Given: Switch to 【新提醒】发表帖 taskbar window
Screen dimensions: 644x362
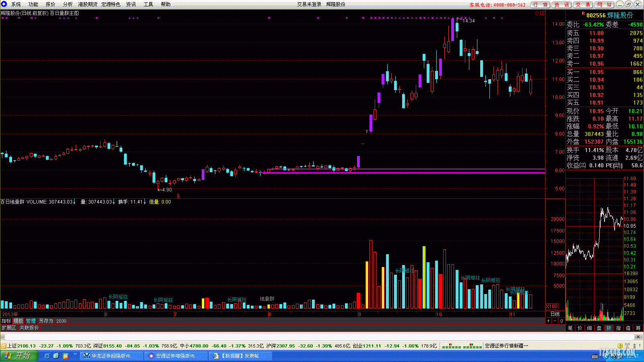Looking at the screenshot, I should [x=240, y=356].
